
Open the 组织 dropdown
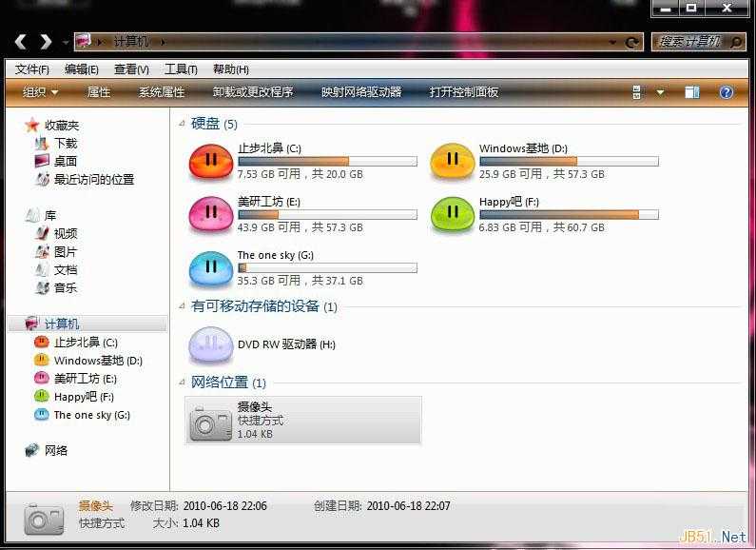[40, 91]
